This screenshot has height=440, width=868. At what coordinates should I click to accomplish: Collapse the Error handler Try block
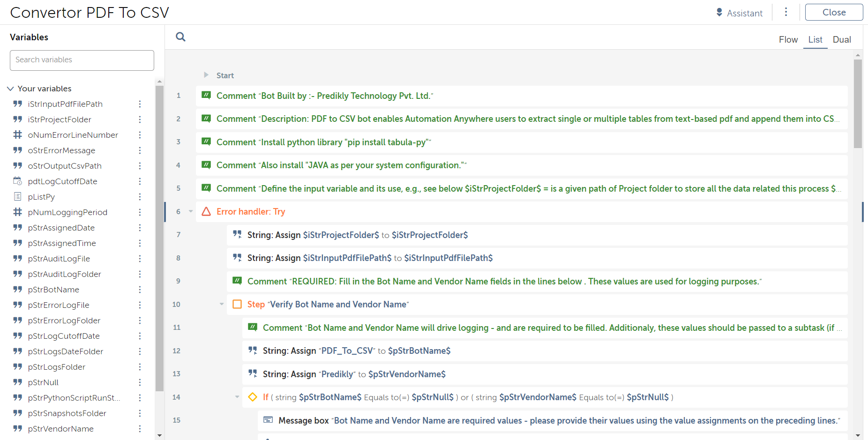(x=191, y=212)
